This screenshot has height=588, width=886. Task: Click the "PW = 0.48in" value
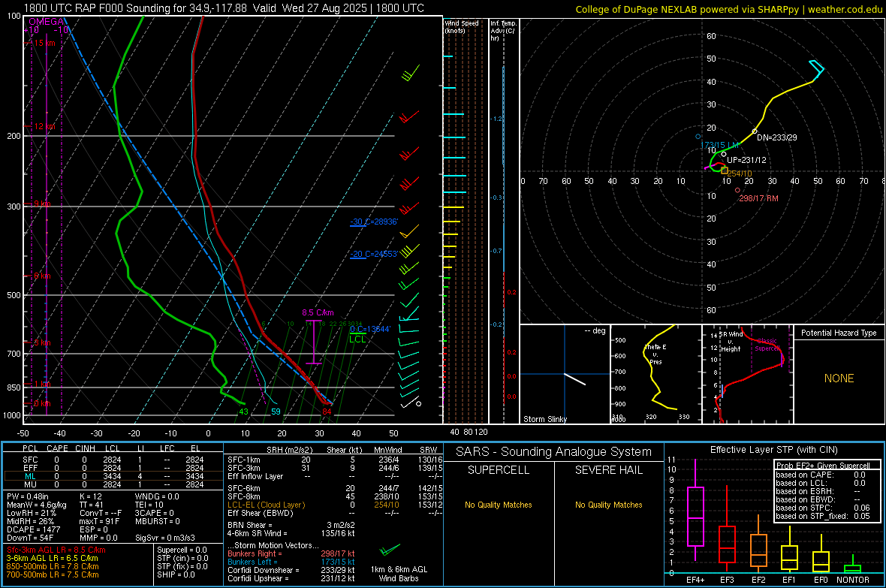[x=30, y=496]
